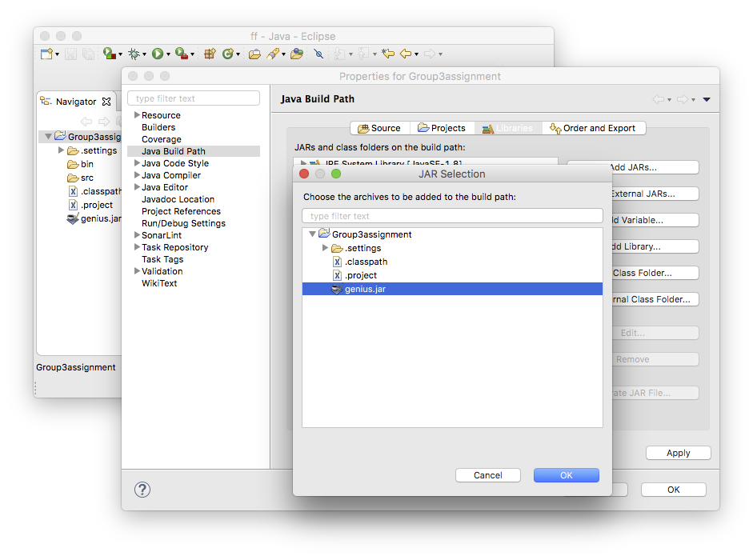Open the New wizard dropdown arrow
Viewport: 753px width, 560px height.
tap(57, 54)
